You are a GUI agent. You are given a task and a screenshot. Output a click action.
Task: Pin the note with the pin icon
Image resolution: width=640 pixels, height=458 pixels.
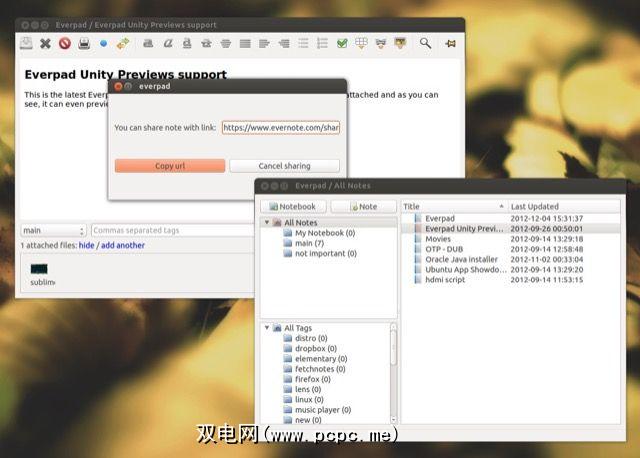click(450, 43)
